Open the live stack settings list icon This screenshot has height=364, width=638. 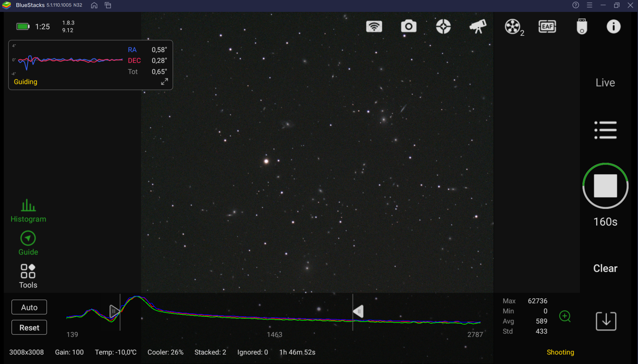pos(605,130)
